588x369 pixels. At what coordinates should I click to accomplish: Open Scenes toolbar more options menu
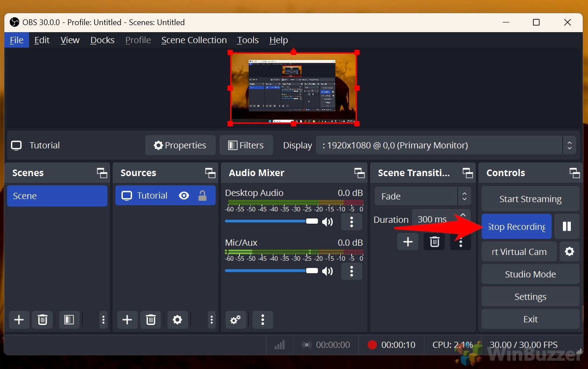[103, 320]
